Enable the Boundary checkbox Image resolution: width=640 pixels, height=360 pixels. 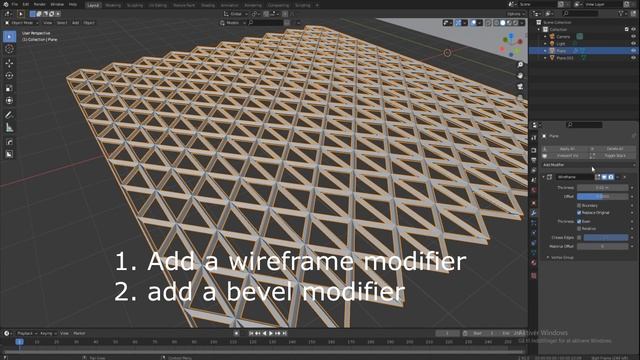579,206
